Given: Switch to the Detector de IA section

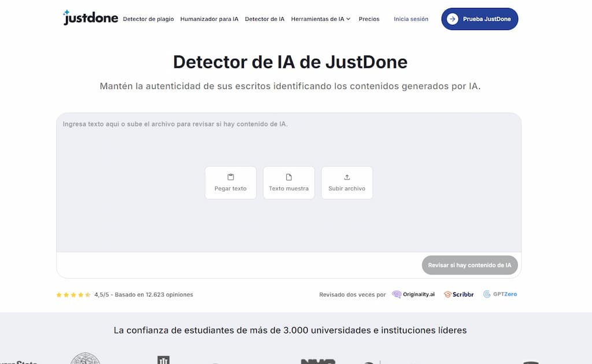Looking at the screenshot, I should click(x=265, y=18).
